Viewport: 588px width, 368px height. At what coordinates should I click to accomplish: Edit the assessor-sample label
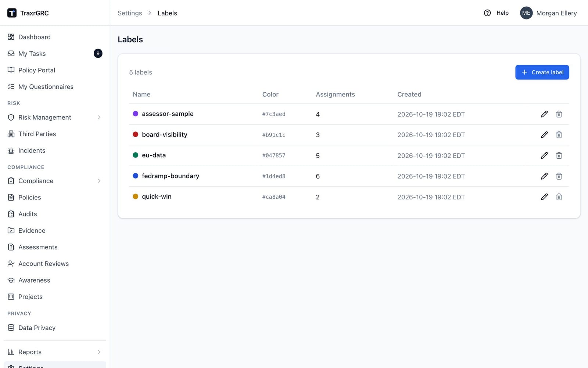(x=544, y=114)
